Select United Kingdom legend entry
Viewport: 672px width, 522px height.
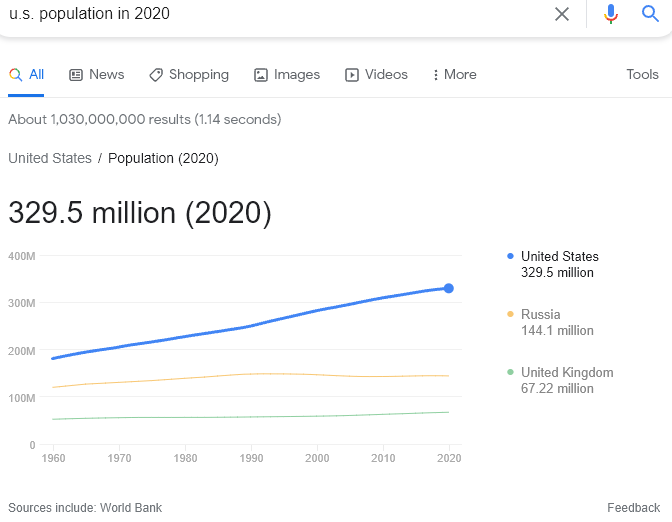pyautogui.click(x=560, y=380)
